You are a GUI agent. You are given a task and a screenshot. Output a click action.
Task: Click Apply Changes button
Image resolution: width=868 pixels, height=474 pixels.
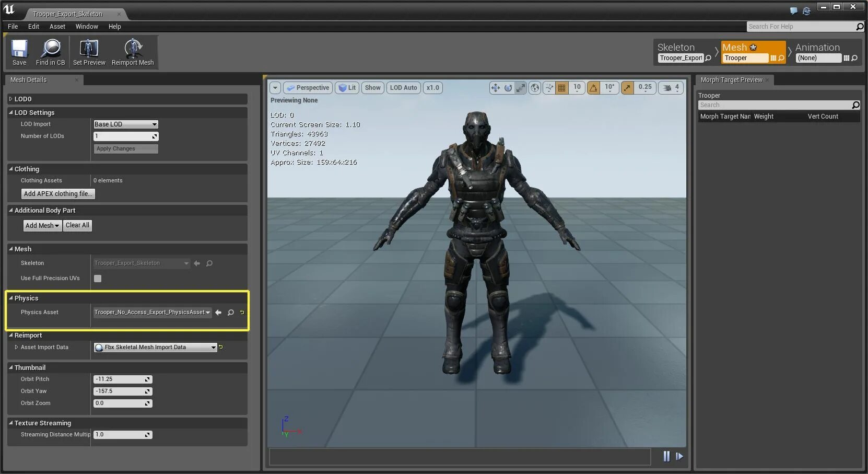point(126,149)
